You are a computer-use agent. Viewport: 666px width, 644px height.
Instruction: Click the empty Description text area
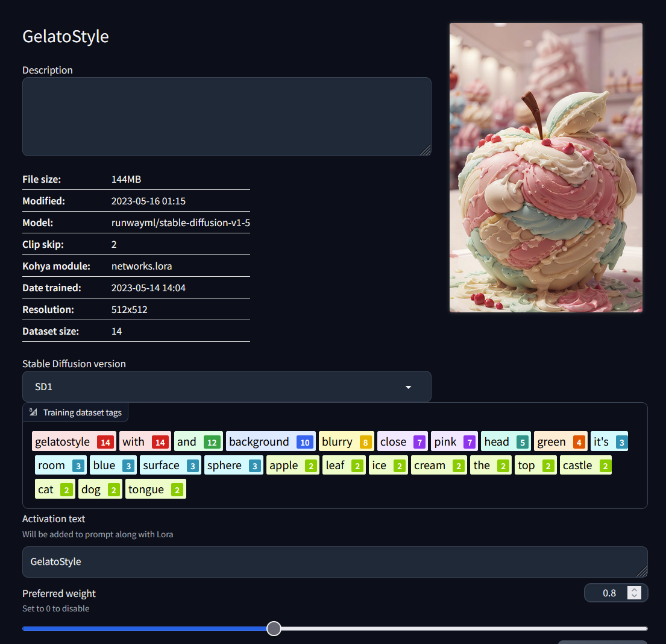[x=227, y=116]
